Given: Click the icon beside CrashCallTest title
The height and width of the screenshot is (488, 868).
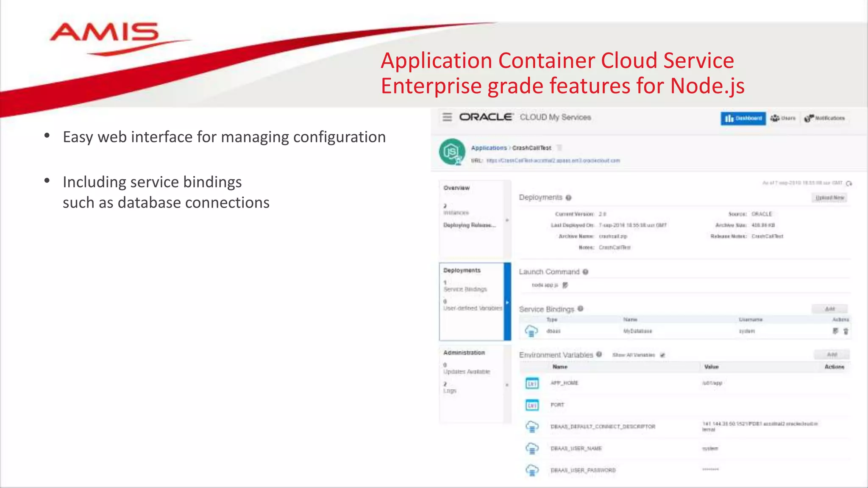Looking at the screenshot, I should coord(559,148).
